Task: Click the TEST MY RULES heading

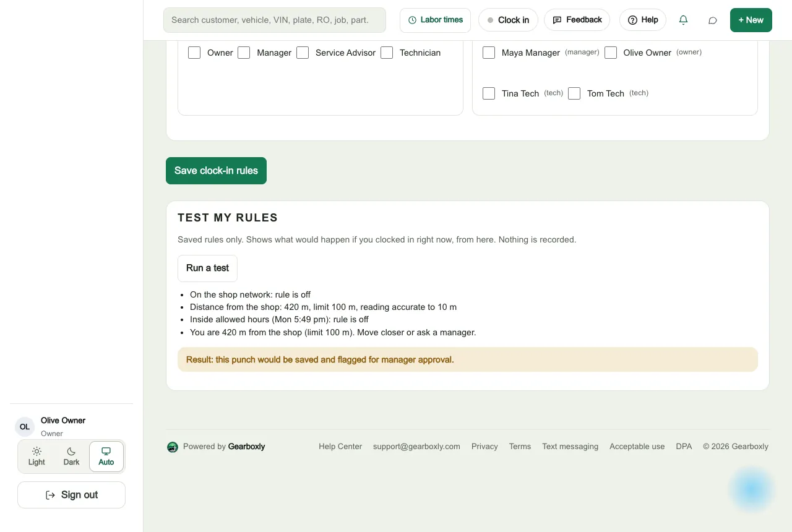Action: [228, 218]
